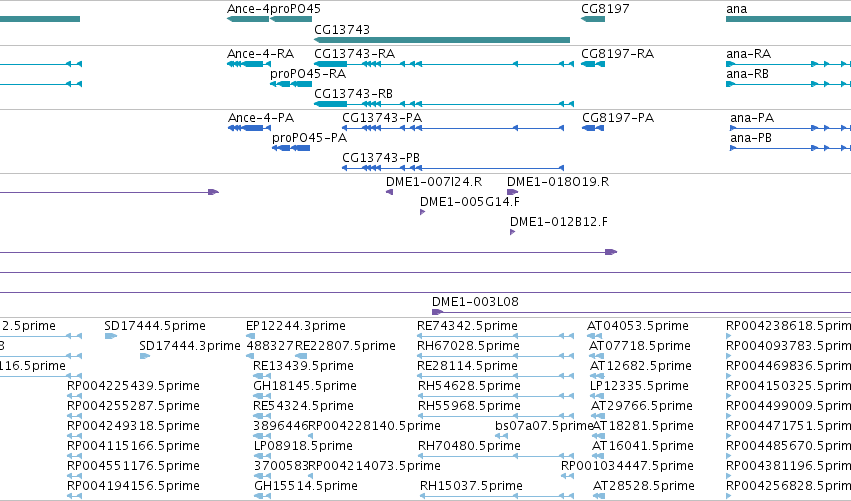
Task: Click EST RP004238618.5prime
Action: 729,337
